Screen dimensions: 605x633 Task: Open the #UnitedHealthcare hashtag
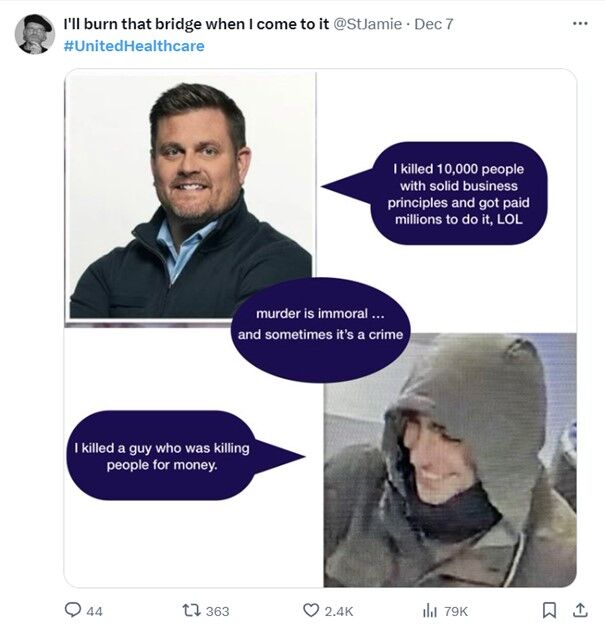(128, 46)
